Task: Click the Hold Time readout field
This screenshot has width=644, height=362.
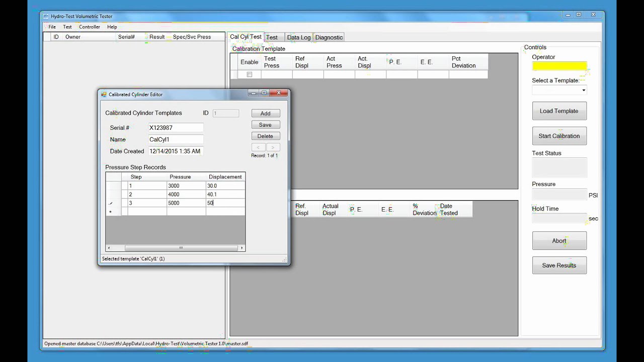Action: (559, 218)
